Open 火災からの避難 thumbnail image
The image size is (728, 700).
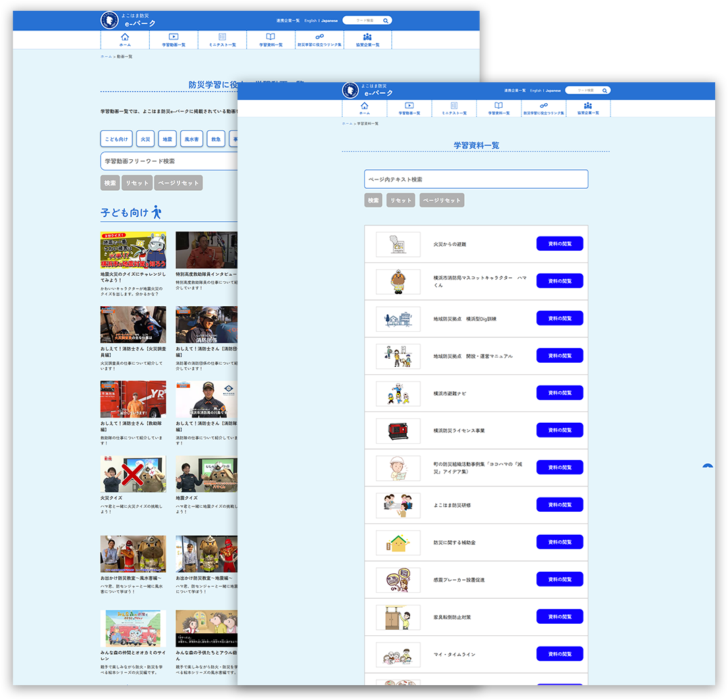pos(398,244)
